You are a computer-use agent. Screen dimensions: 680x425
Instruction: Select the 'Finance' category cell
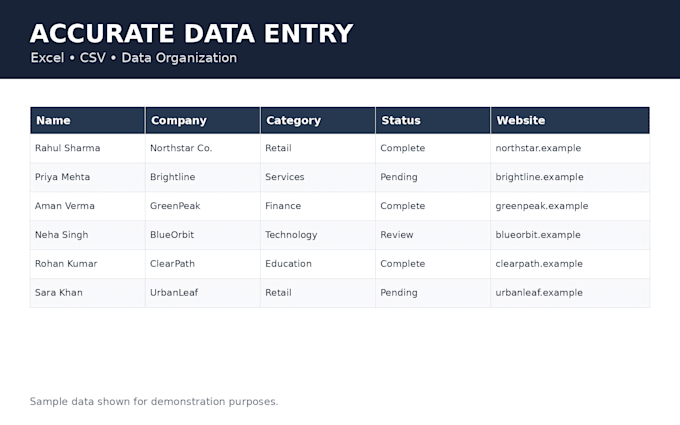(318, 206)
